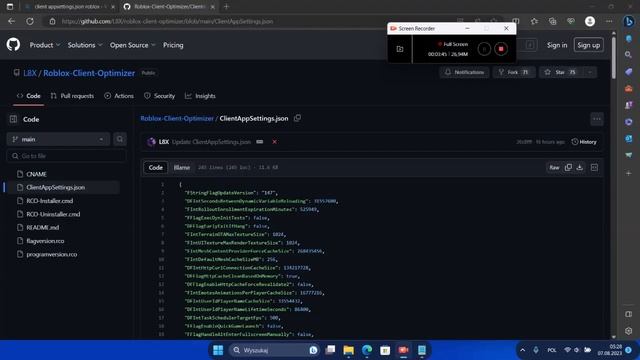Open the file History
This screenshot has height=360, width=640.
(x=584, y=142)
